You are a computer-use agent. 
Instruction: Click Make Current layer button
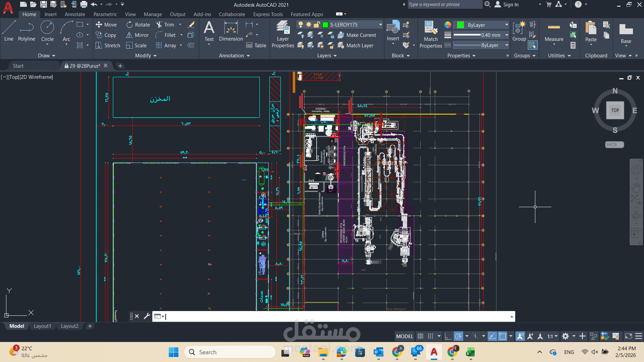[357, 35]
